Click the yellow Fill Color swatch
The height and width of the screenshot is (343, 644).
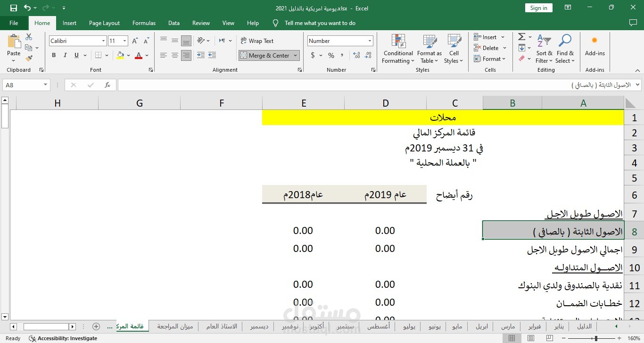click(120, 55)
